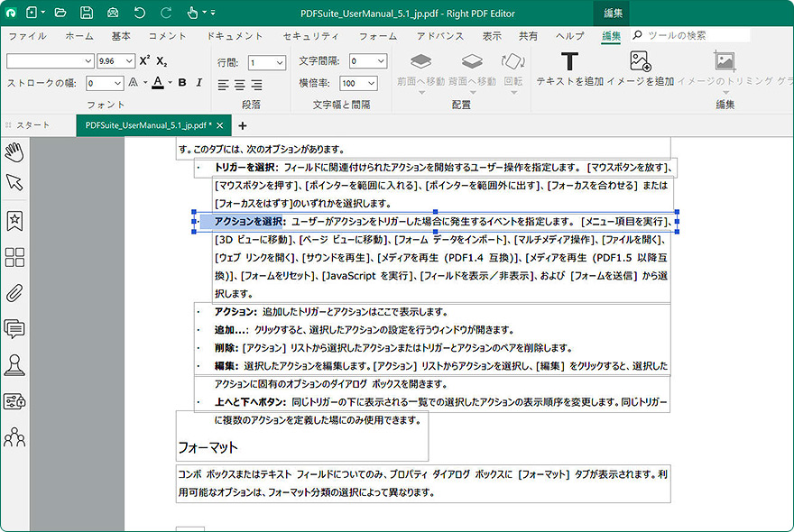Align paragraph text to the right
The width and height of the screenshot is (794, 532).
tap(257, 85)
